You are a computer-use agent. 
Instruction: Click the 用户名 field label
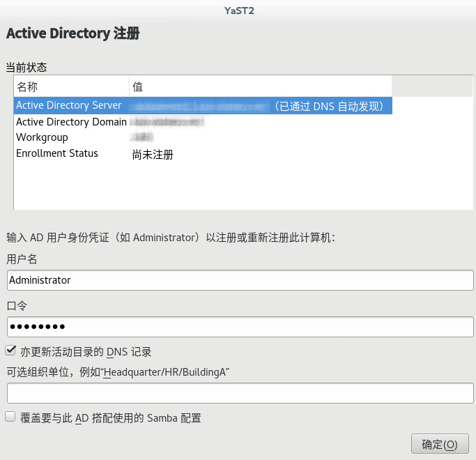[x=22, y=259]
